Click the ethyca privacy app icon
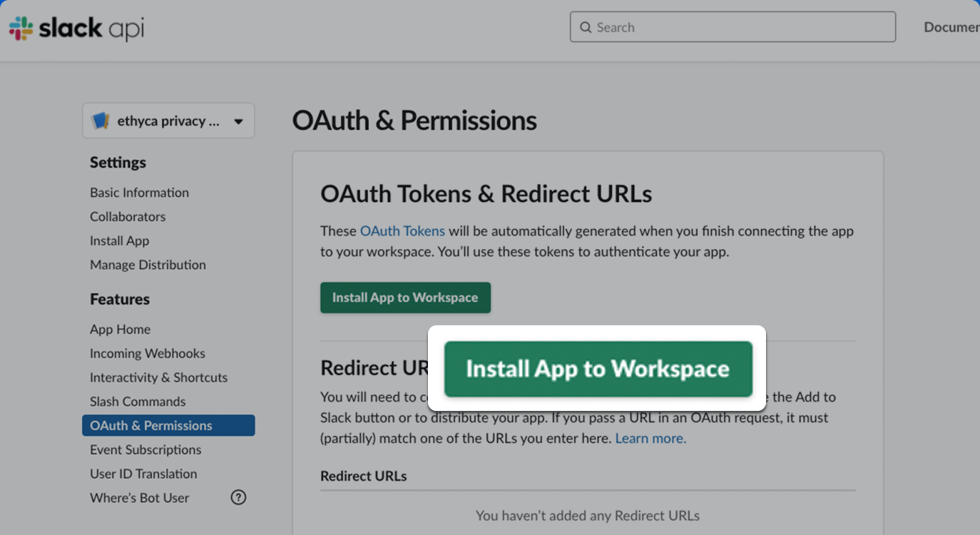The image size is (980, 535). [x=101, y=121]
